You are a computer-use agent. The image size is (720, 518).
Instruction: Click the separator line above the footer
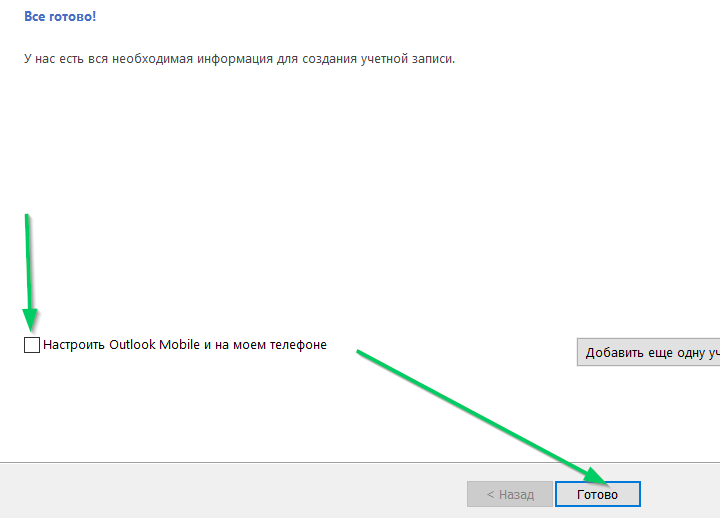pos(300,462)
